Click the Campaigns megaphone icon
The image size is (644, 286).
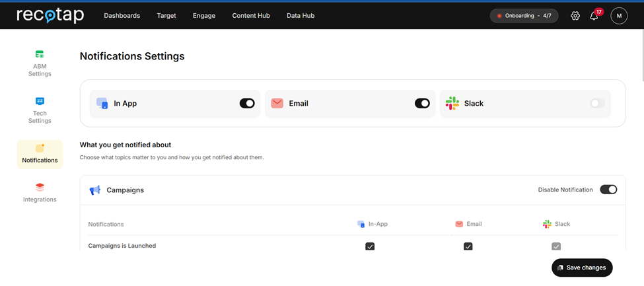click(x=95, y=190)
